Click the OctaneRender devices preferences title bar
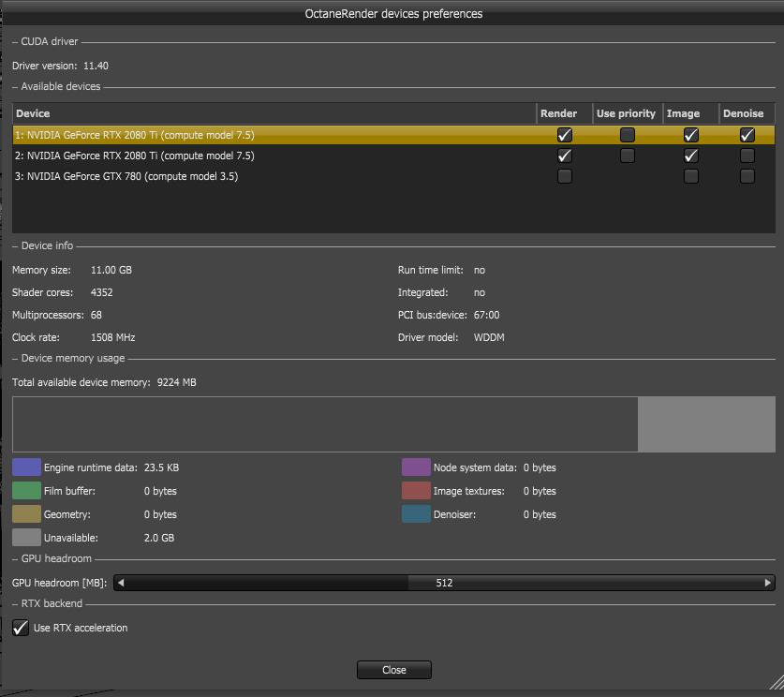 [394, 13]
